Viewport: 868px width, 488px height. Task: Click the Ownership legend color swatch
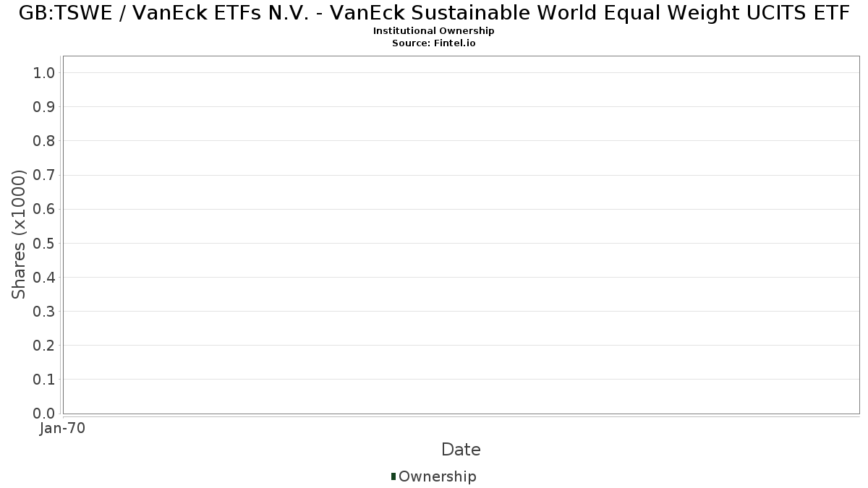click(393, 476)
